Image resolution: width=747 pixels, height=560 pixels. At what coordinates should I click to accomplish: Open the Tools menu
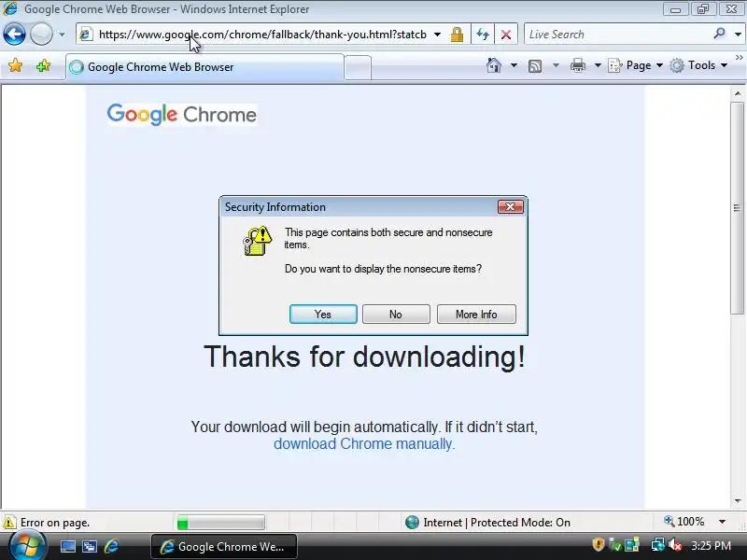698,65
